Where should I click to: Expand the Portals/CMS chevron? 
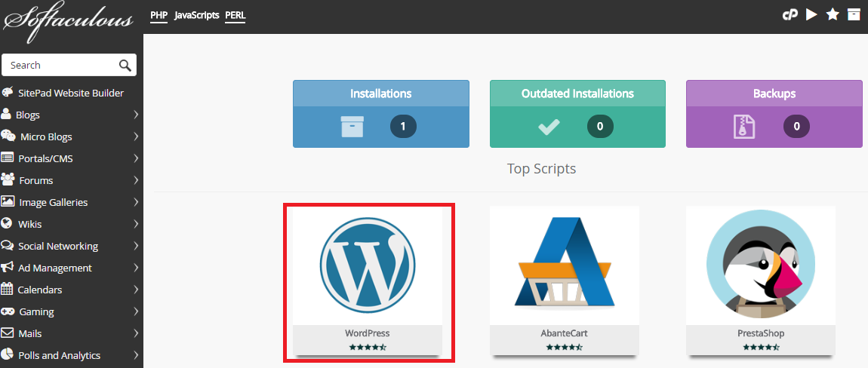point(136,158)
